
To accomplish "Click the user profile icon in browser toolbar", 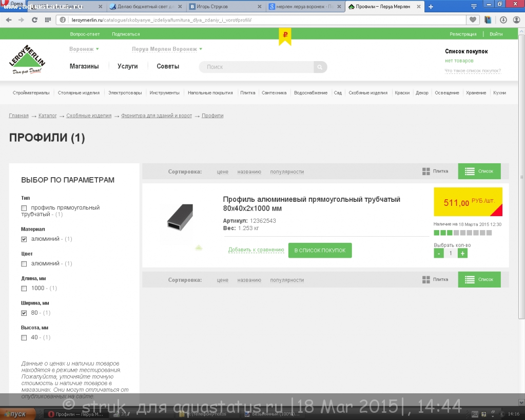I will tap(517, 20).
